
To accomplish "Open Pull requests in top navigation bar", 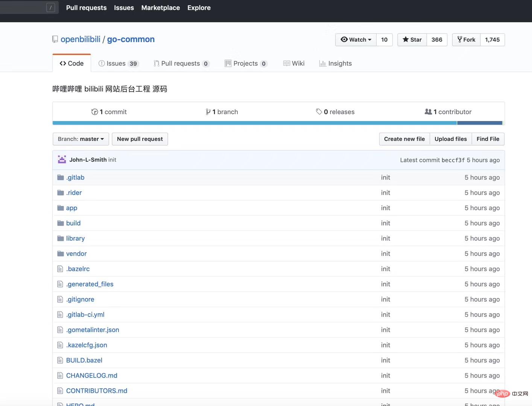I will (86, 8).
